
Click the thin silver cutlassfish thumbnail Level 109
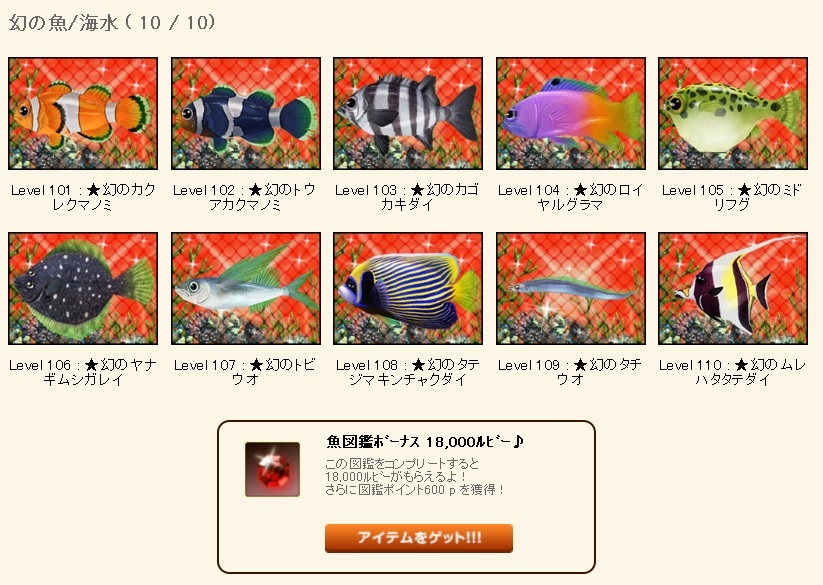[571, 289]
